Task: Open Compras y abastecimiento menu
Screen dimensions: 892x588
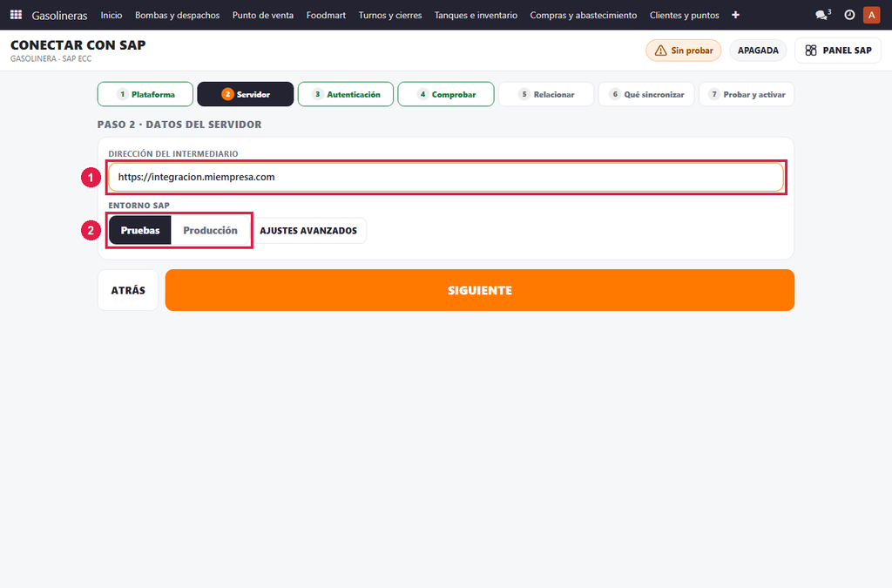Action: (584, 15)
